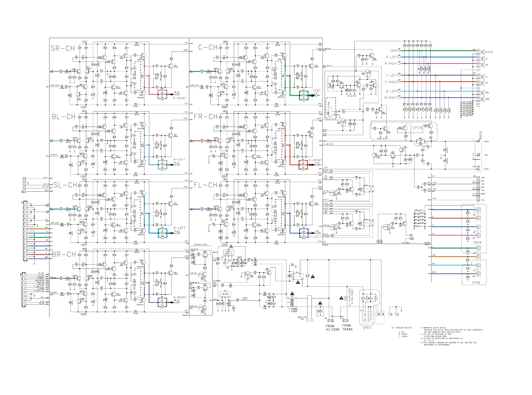
Task: Click the B-RIGHT terminal circle near top right
Action: (399, 98)
